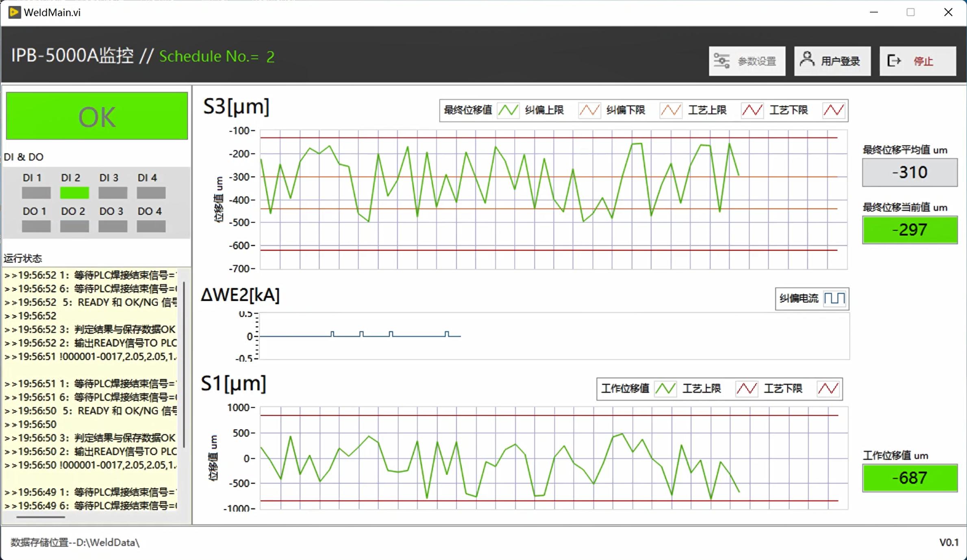Click the 最终位移平均值 field showing -310
The width and height of the screenshot is (967, 560).
[x=910, y=172]
